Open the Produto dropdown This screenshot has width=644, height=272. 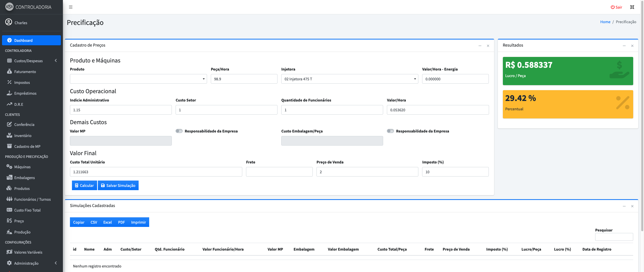point(138,79)
